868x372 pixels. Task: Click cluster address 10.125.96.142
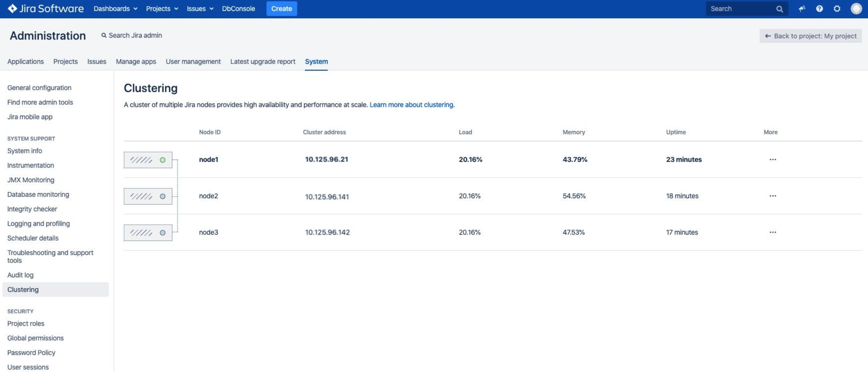[327, 232]
